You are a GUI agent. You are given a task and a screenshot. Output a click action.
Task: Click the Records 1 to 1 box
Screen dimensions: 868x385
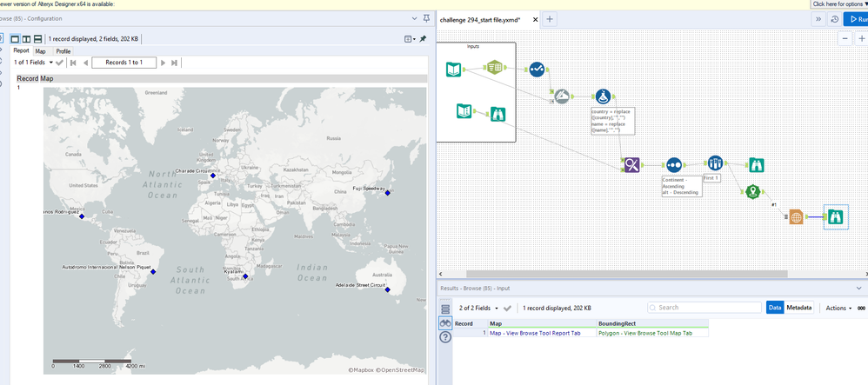[124, 63]
